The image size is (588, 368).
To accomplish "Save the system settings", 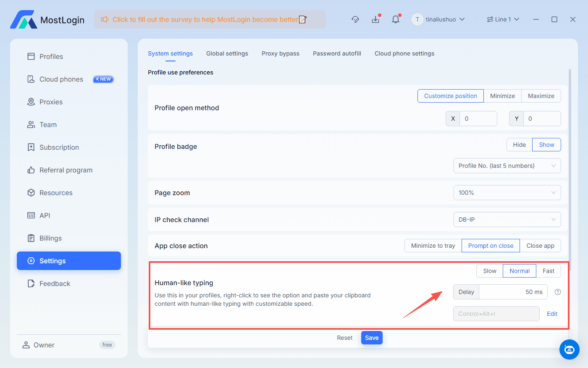I will (371, 337).
